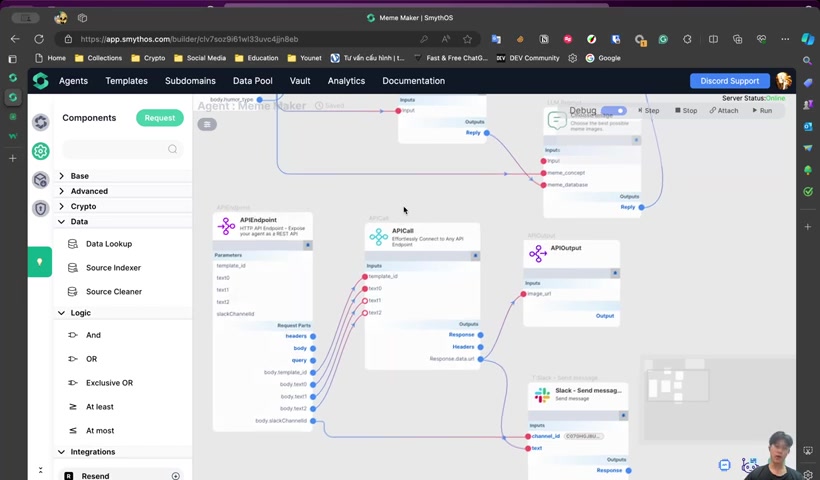Click the green Request button
Viewport: 820px width, 480px height.
pos(160,118)
